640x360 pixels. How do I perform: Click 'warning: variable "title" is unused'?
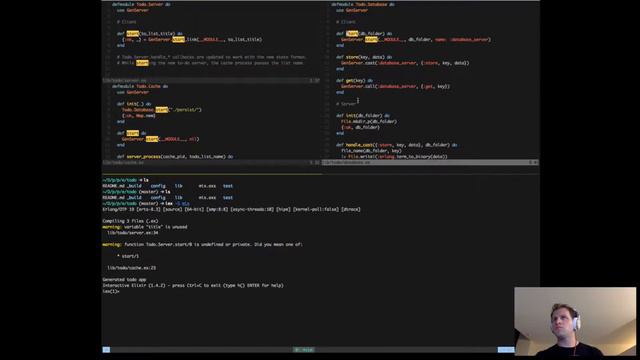click(145, 227)
